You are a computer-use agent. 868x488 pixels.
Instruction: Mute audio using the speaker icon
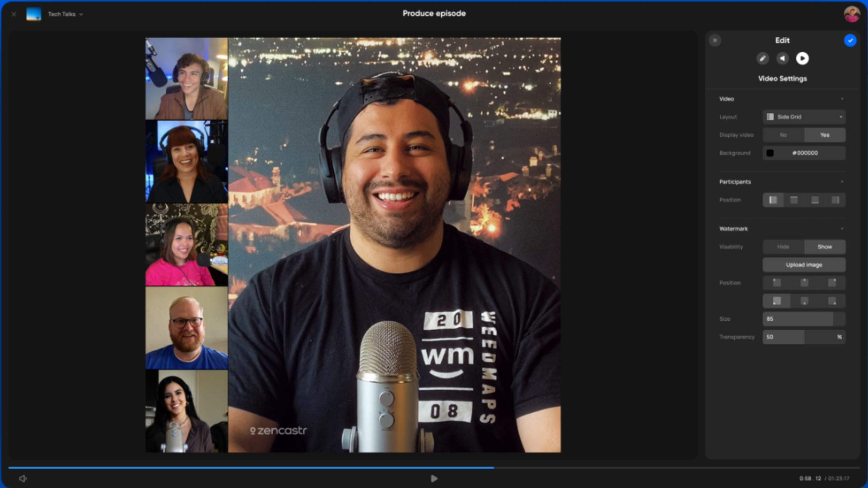(24, 478)
